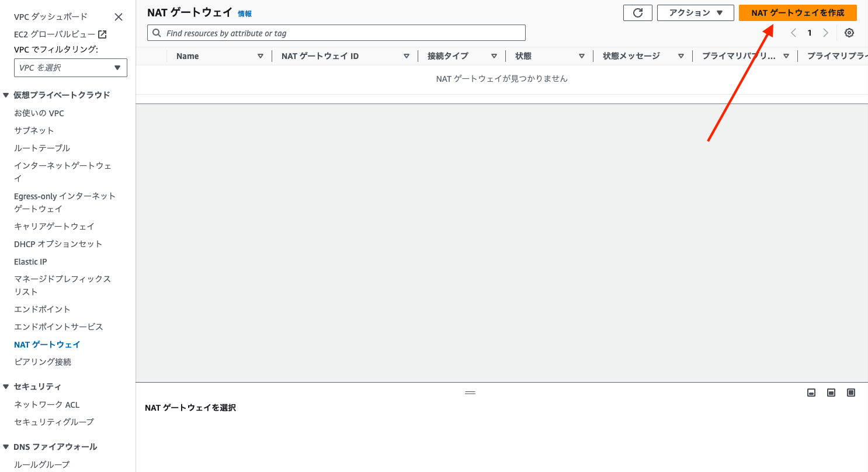
Task: Select page number 1 in pagination
Action: coord(810,33)
